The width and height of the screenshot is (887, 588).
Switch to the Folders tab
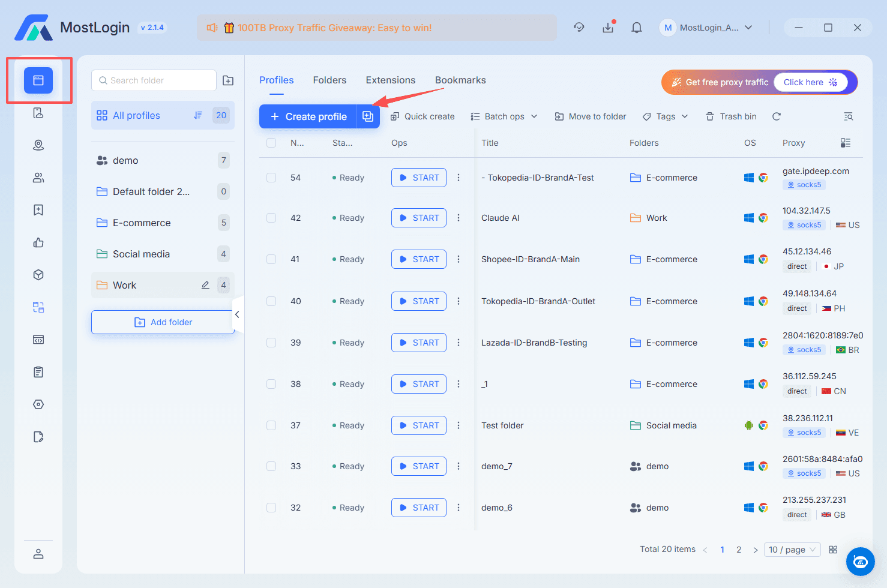[x=329, y=80]
